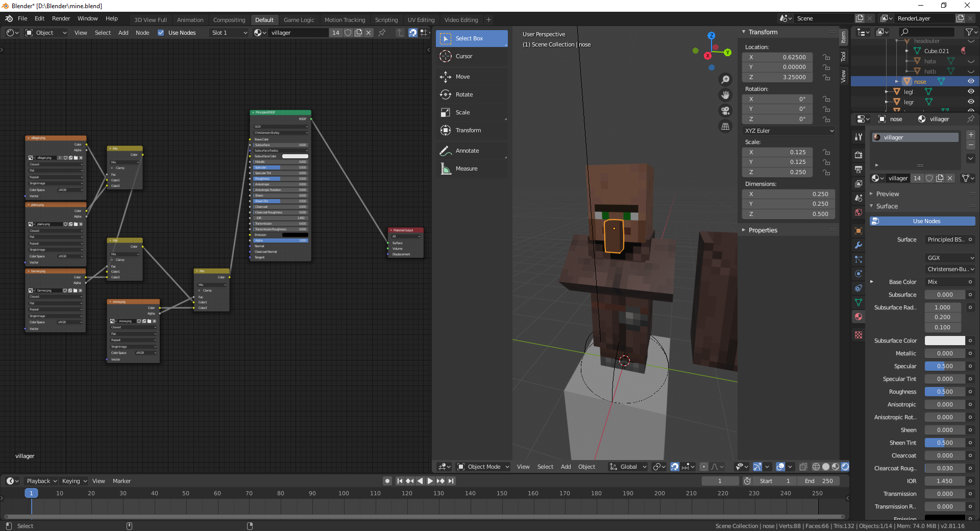This screenshot has width=980, height=531.
Task: Switch to Scripting workspace tab
Action: [386, 20]
